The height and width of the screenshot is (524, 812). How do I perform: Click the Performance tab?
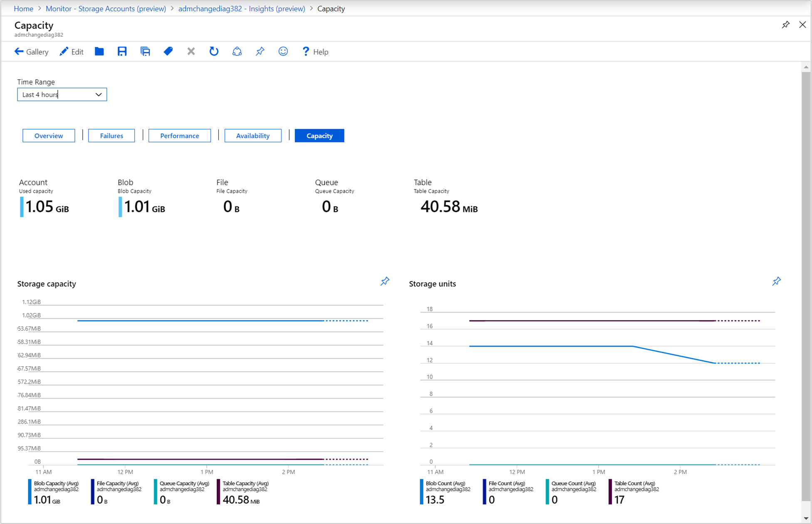click(179, 136)
